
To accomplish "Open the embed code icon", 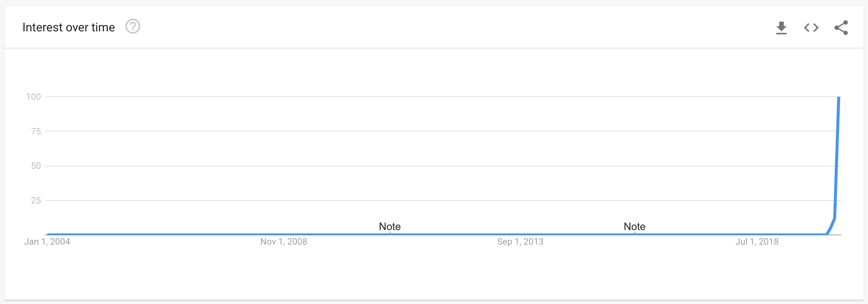I will 811,28.
